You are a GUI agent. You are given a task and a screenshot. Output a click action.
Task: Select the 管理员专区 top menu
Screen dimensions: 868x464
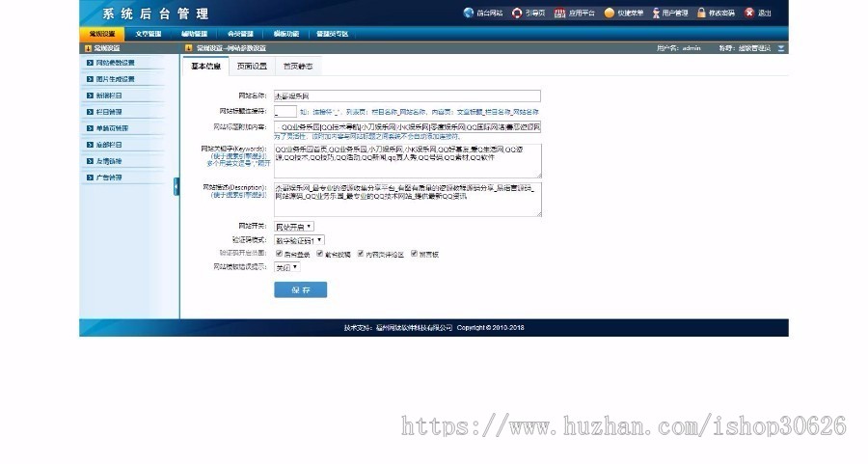pos(332,34)
